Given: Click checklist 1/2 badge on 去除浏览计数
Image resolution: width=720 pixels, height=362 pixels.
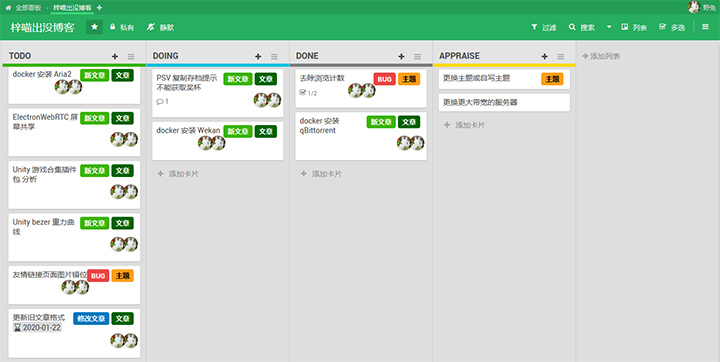Looking at the screenshot, I should [x=308, y=93].
